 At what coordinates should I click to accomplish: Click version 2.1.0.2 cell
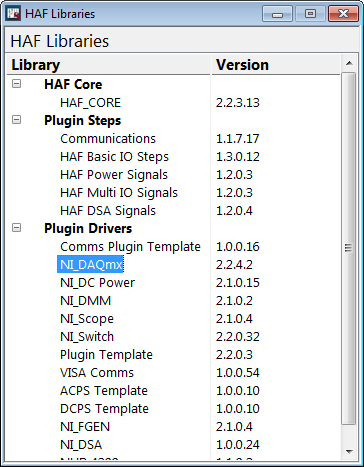coord(234,301)
